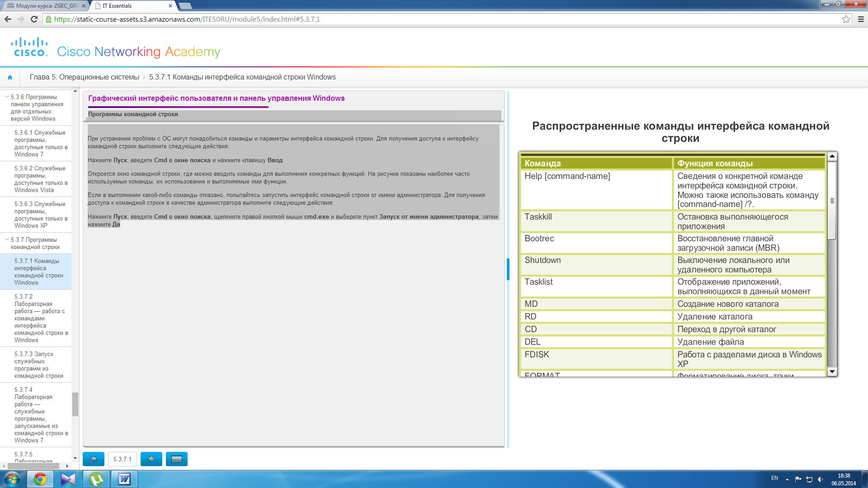The width and height of the screenshot is (868, 488).
Task: Click the Show desktop strip on taskbar
Action: [x=865, y=479]
